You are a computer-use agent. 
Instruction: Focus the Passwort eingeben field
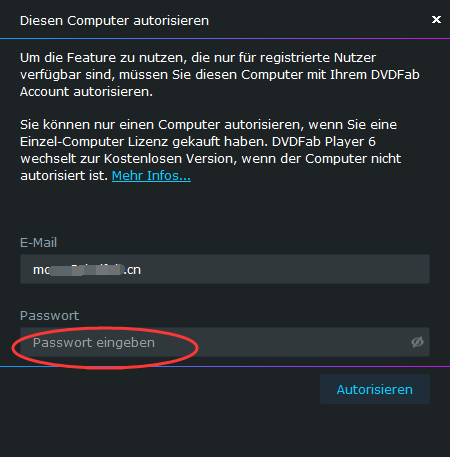point(225,342)
